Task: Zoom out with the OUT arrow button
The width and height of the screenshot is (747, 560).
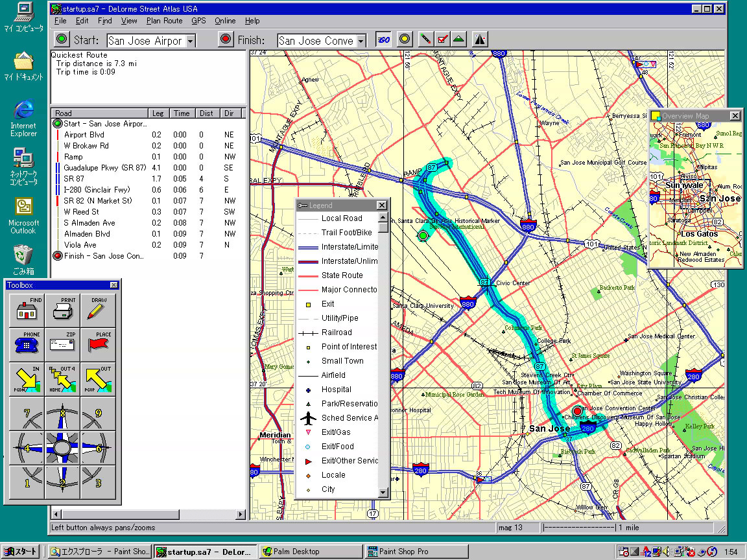Action: pos(98,379)
